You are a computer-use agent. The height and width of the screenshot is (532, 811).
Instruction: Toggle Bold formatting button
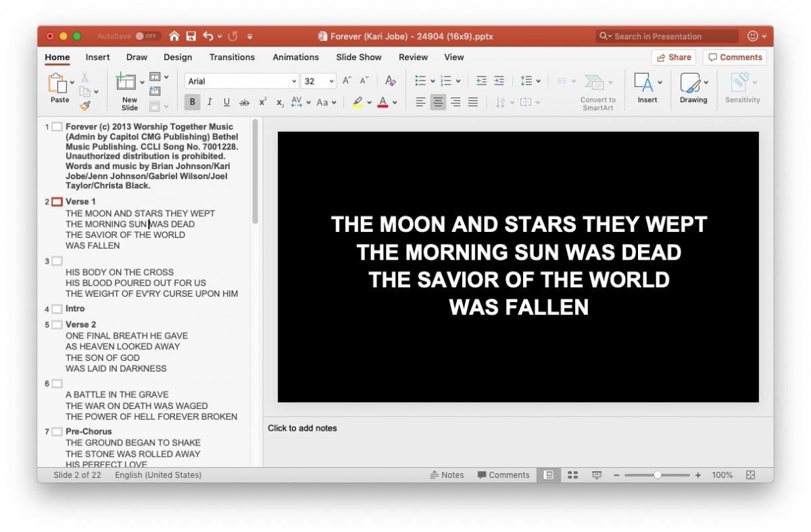click(x=193, y=102)
